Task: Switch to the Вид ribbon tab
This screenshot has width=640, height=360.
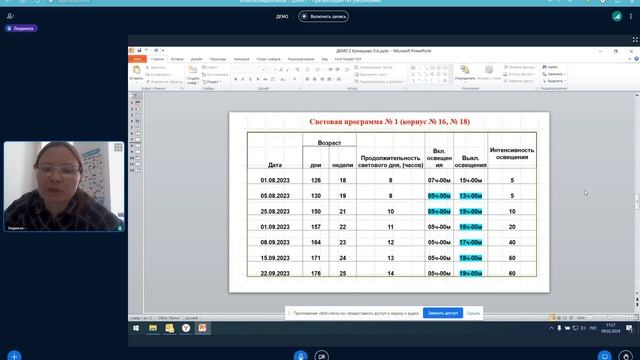Action: point(324,59)
